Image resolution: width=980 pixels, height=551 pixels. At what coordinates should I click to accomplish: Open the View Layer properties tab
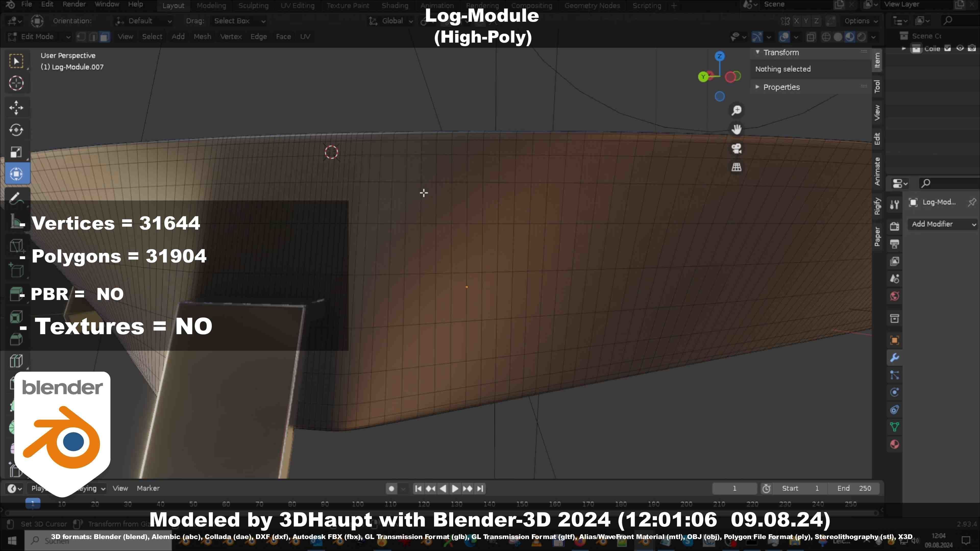(x=895, y=261)
